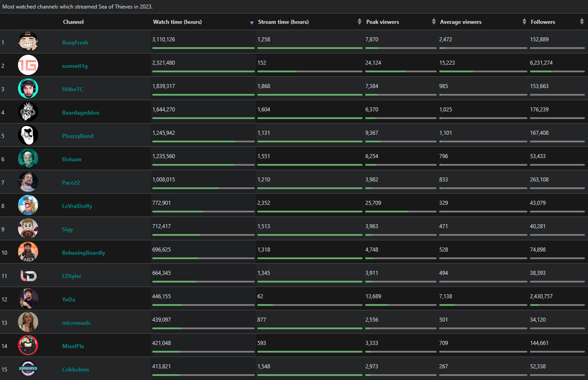Sort table by Followers column
The width and height of the screenshot is (588, 380).
(x=543, y=22)
